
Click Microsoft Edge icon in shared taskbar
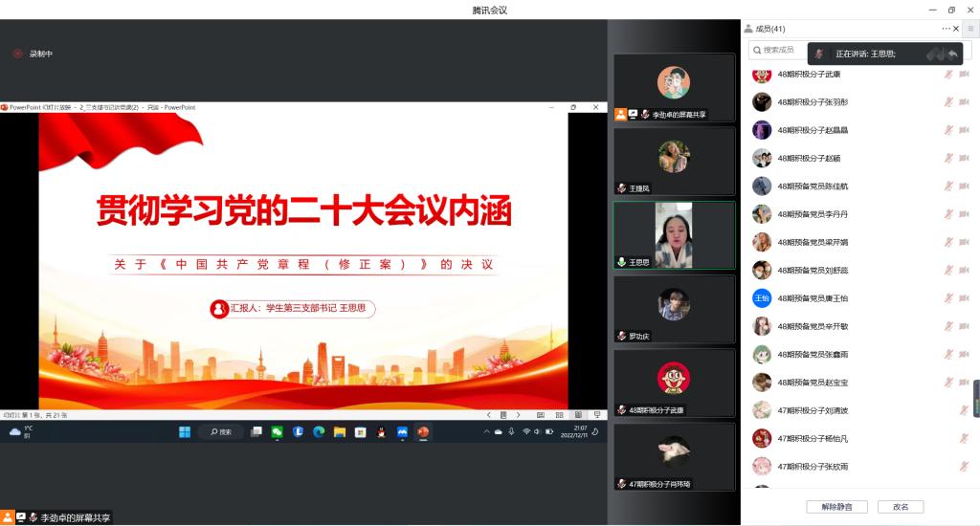tap(319, 432)
